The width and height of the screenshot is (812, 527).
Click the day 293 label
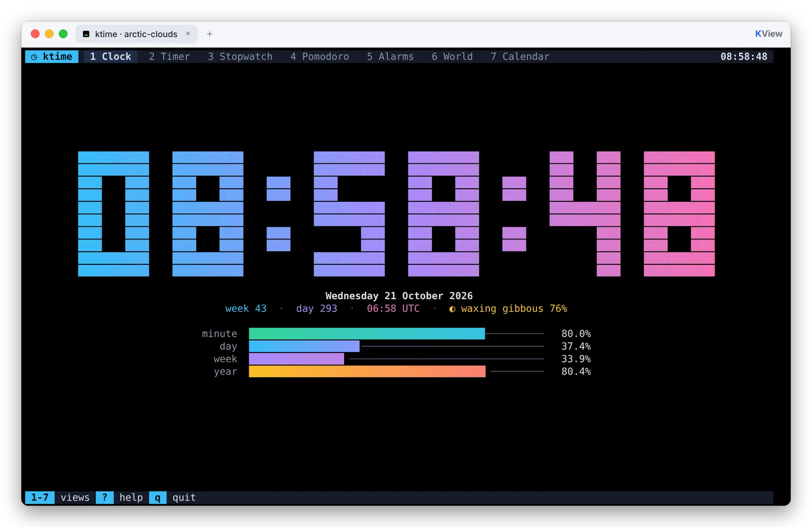coord(317,308)
